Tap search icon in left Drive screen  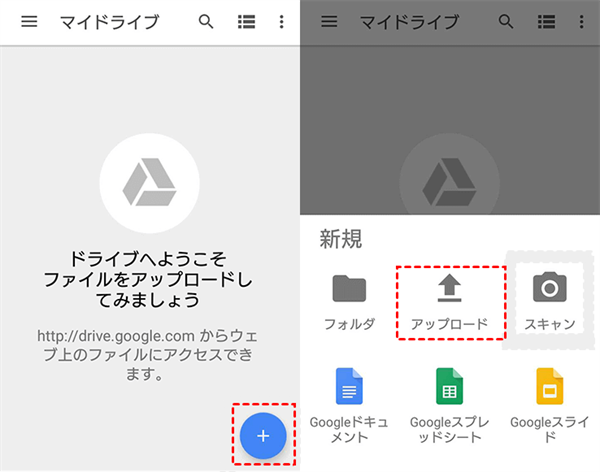coord(206,22)
